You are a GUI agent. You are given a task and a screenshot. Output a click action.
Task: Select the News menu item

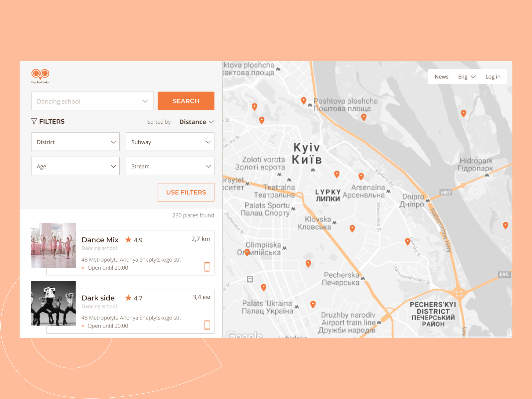pyautogui.click(x=441, y=76)
